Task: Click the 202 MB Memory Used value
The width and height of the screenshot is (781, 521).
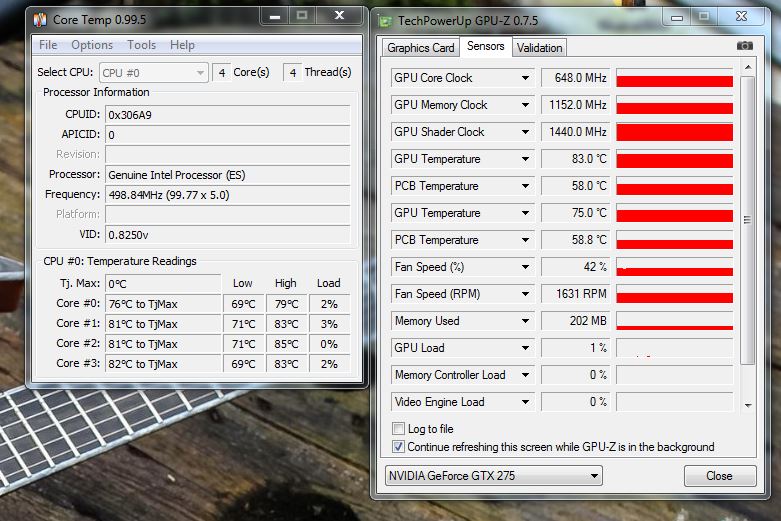Action: (x=575, y=321)
